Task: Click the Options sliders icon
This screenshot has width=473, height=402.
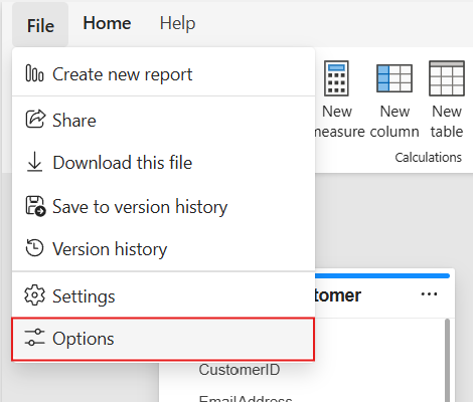Action: tap(35, 337)
